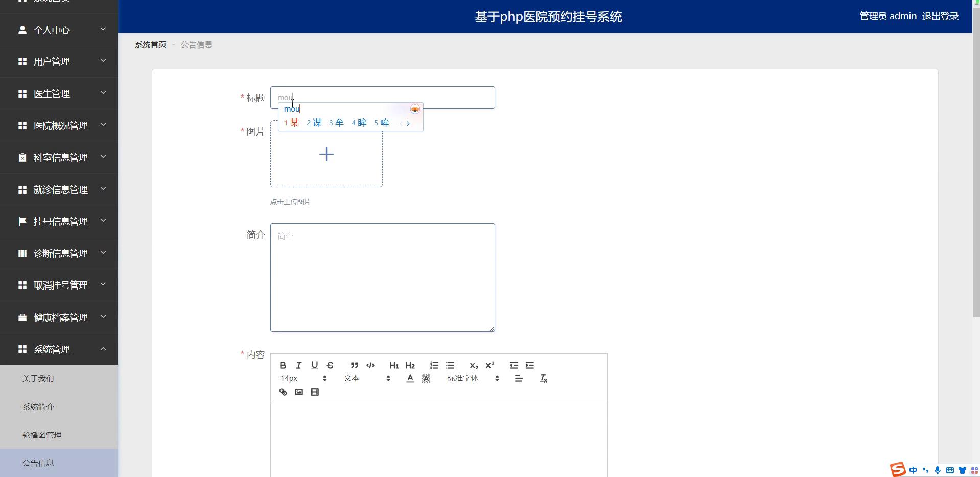Choose IME candidate 1 某
This screenshot has width=980, height=477.
coord(291,123)
